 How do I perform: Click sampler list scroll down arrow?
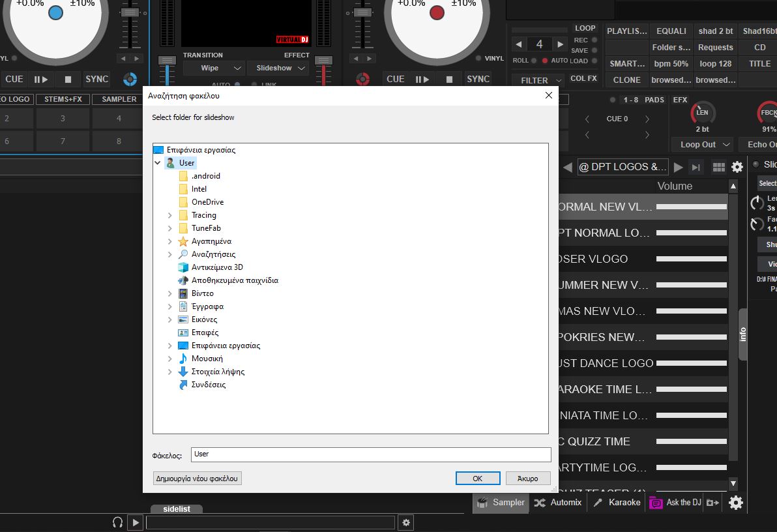[733, 483]
